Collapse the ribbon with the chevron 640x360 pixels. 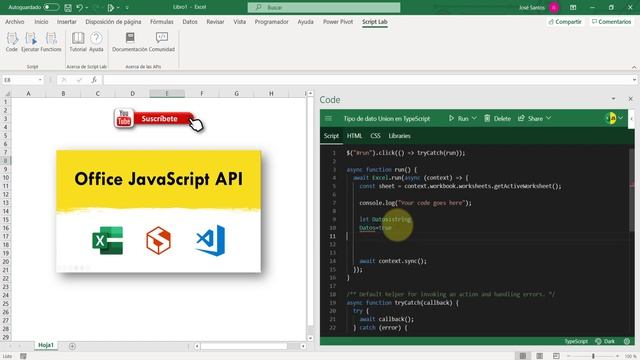(634, 67)
